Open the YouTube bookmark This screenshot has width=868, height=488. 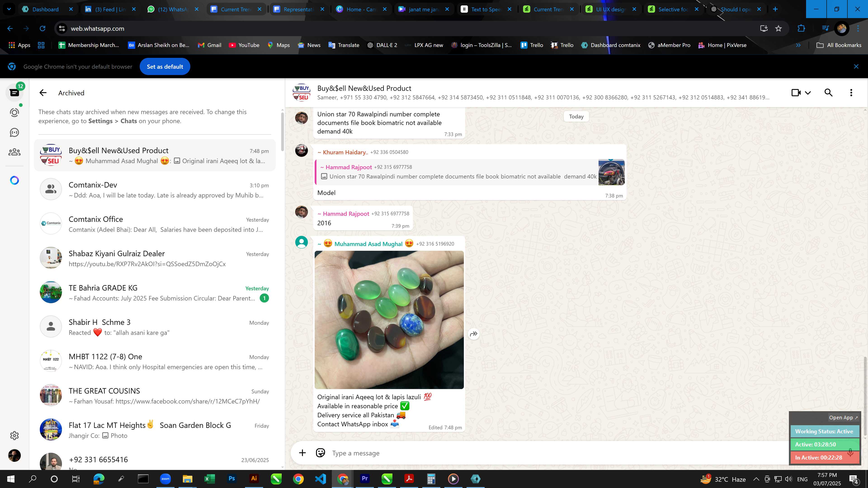(x=244, y=45)
